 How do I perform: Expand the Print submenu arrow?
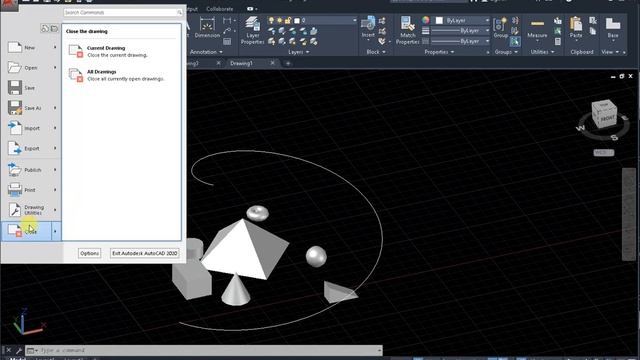55,190
